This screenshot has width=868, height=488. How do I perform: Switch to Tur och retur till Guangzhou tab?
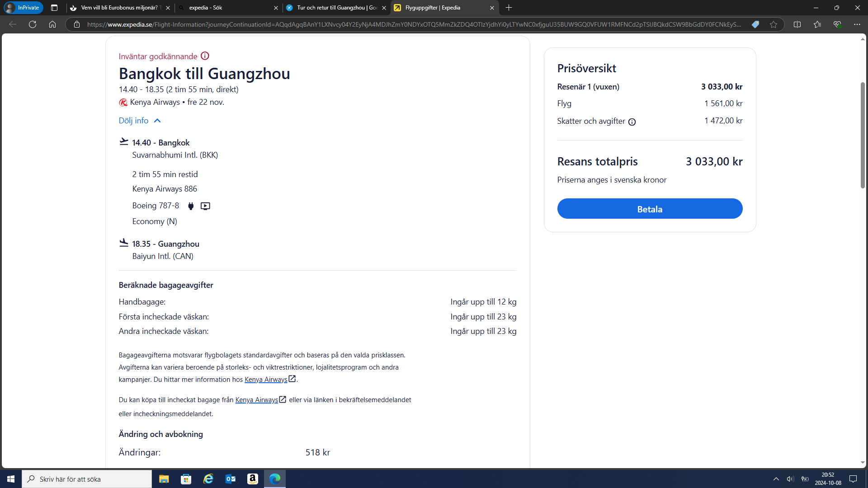pos(336,8)
